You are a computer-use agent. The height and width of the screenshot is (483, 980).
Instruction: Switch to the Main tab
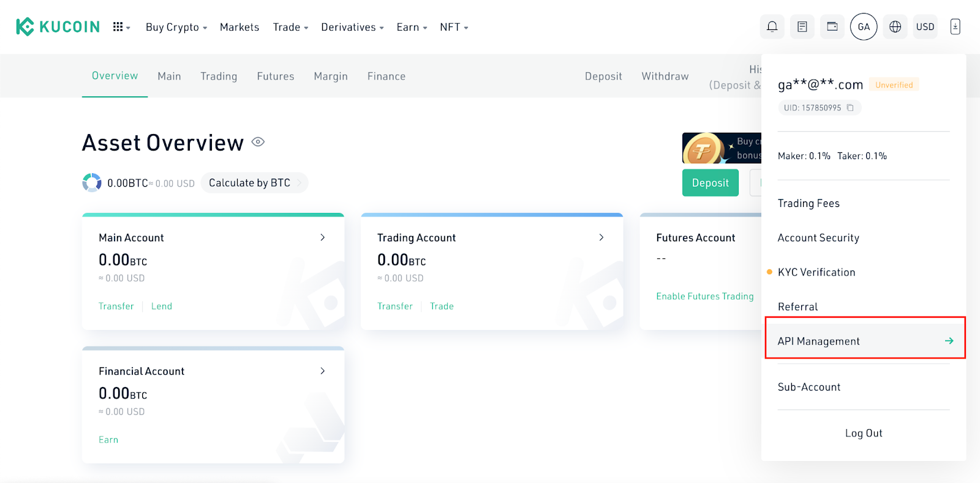coord(169,76)
